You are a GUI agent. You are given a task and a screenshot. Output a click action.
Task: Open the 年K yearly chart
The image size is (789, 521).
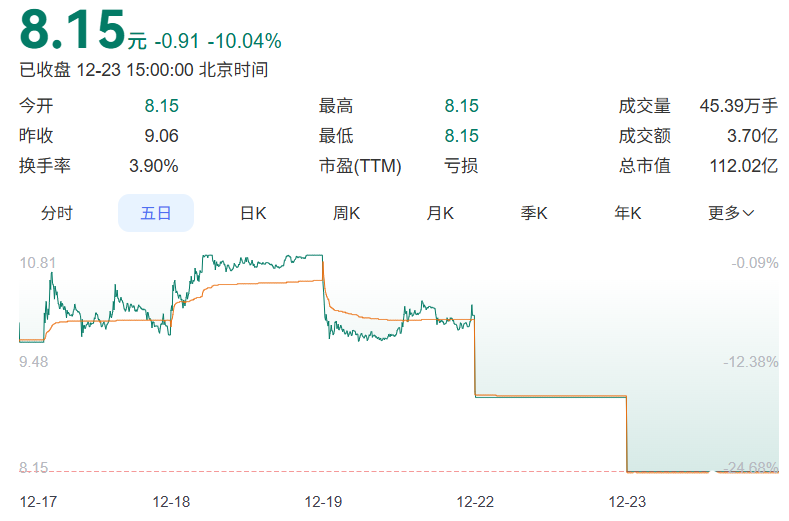tap(628, 213)
